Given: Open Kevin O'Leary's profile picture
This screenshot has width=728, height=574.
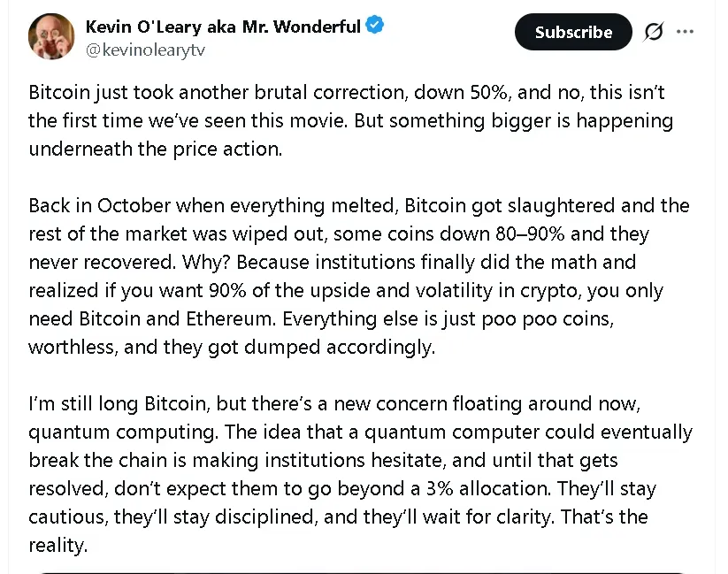Looking at the screenshot, I should pyautogui.click(x=51, y=35).
